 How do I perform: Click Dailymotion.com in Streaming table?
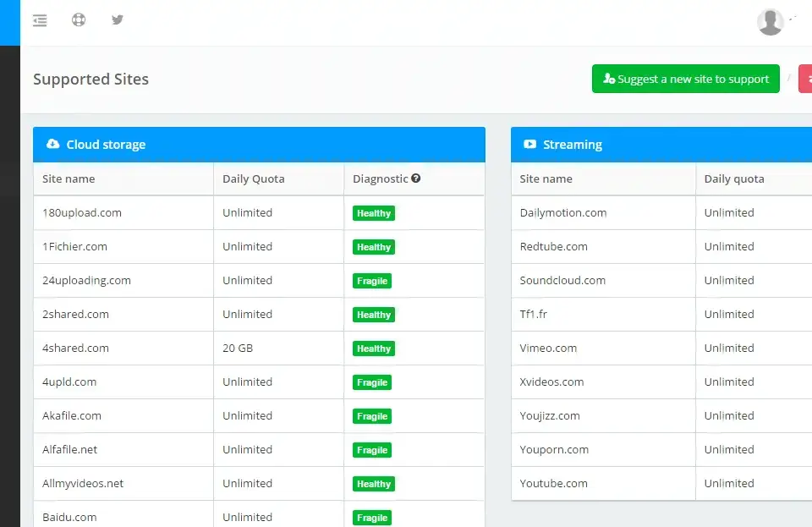tap(563, 213)
